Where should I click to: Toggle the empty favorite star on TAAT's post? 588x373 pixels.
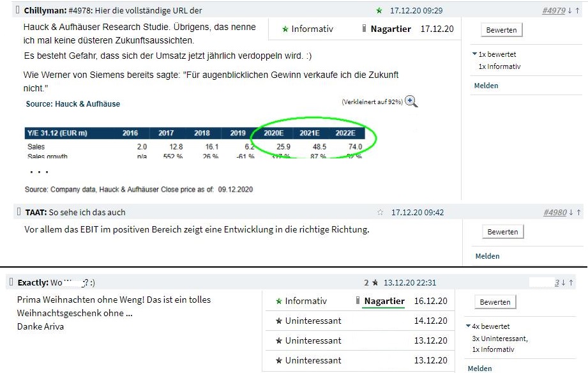point(381,212)
